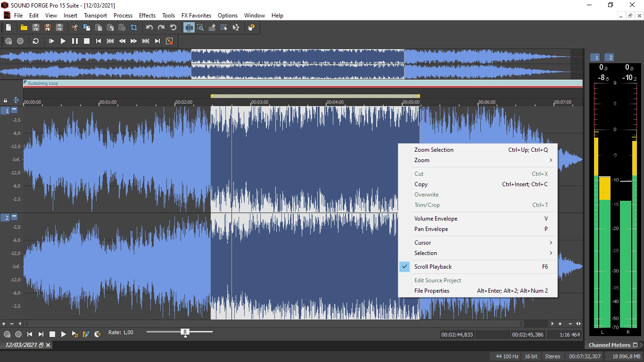Click Go to Start in the top transport
644x362 pixels.
coord(99,41)
